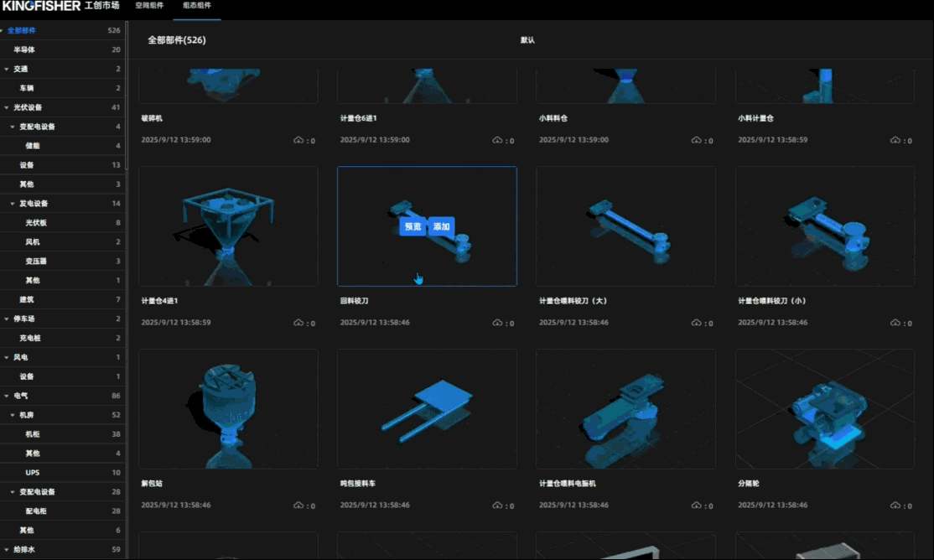Image resolution: width=934 pixels, height=560 pixels.
Task: Click the download cloud icon for 计量仓喂料铰刀(小)
Action: click(895, 322)
